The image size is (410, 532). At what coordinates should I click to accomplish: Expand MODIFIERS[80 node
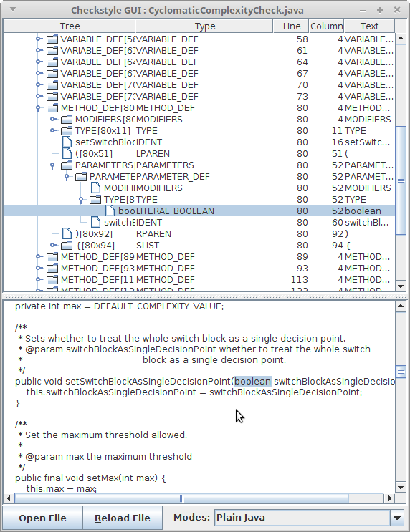(x=53, y=120)
